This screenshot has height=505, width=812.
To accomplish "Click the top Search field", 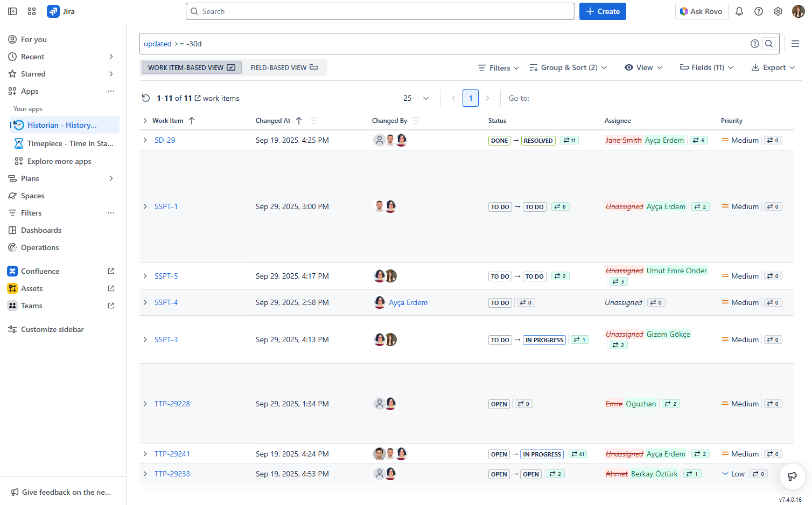I will 380,11.
